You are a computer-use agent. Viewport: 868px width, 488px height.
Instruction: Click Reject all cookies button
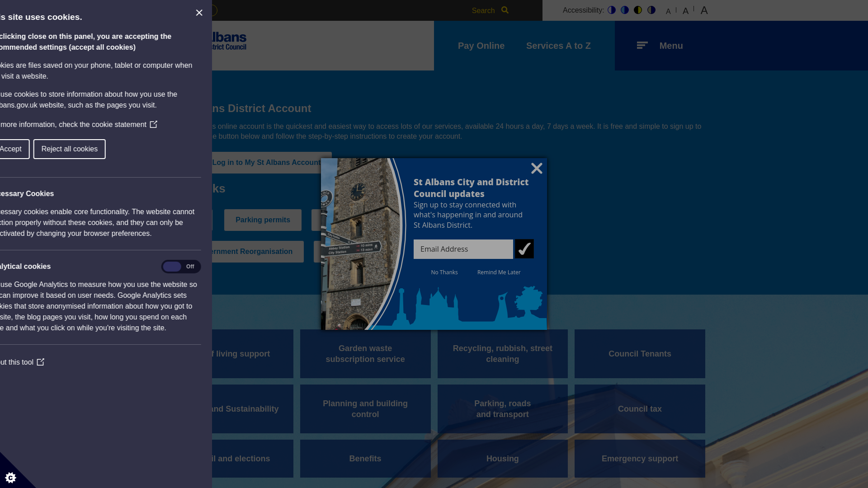[69, 149]
